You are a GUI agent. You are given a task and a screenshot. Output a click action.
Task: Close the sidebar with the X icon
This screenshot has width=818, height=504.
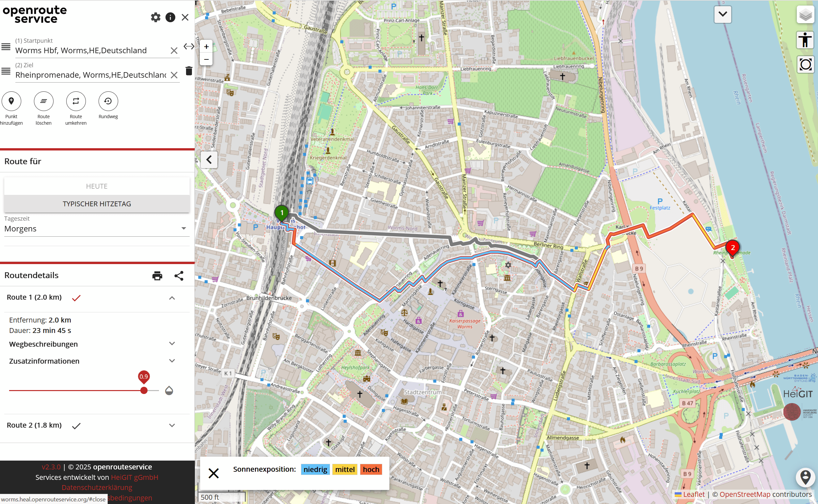pyautogui.click(x=185, y=17)
